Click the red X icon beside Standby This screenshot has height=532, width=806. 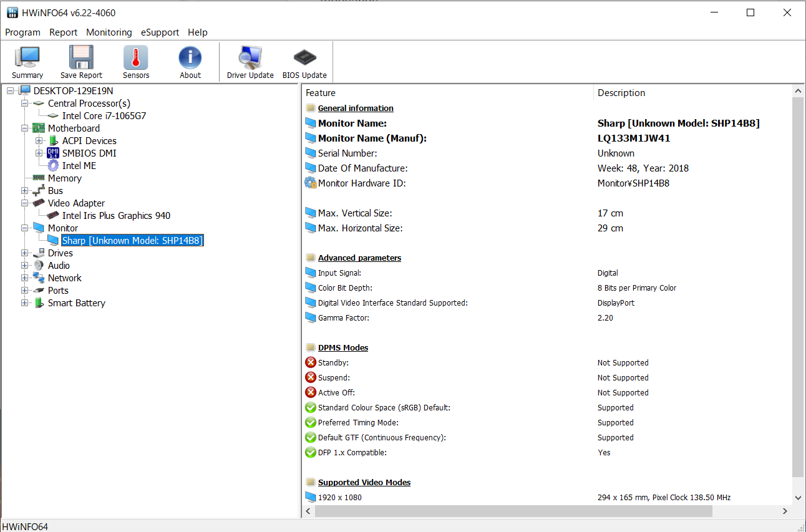click(x=311, y=362)
